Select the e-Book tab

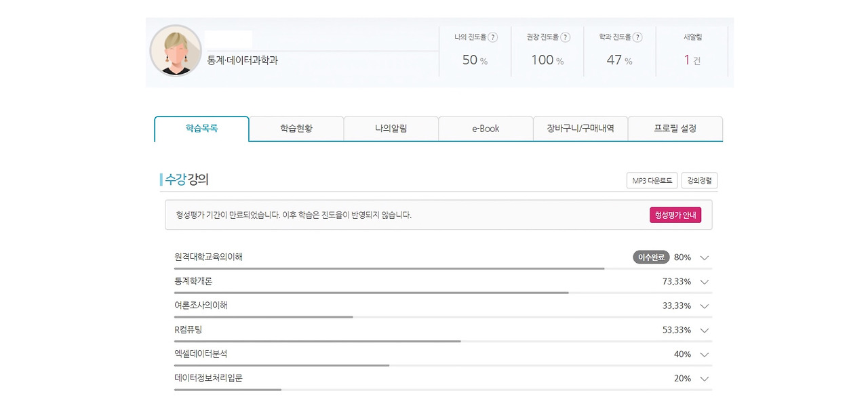pos(486,128)
